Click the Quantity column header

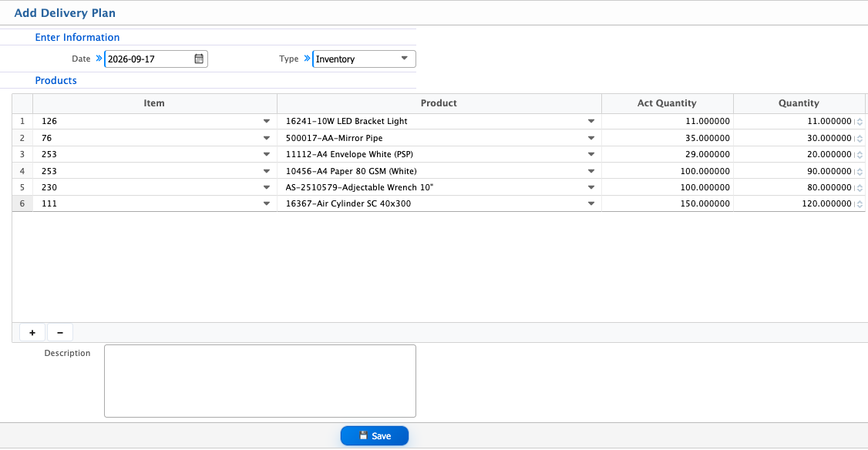799,103
